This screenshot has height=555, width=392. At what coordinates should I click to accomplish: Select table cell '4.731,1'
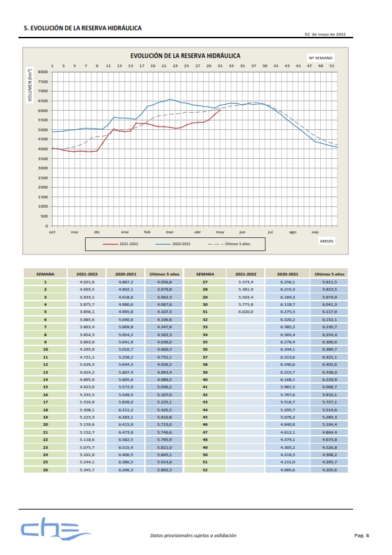165,357
